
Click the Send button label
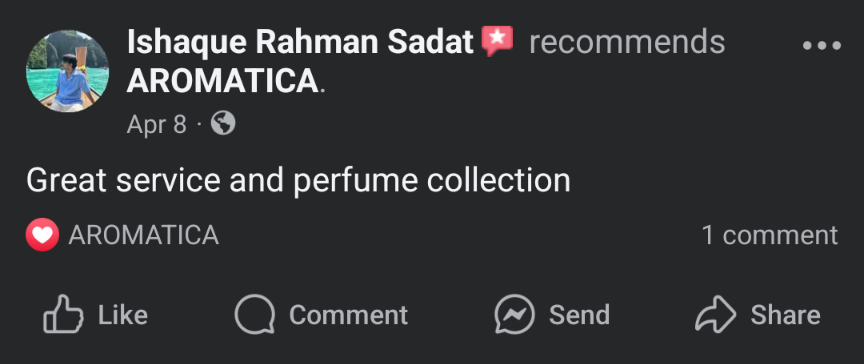579,315
